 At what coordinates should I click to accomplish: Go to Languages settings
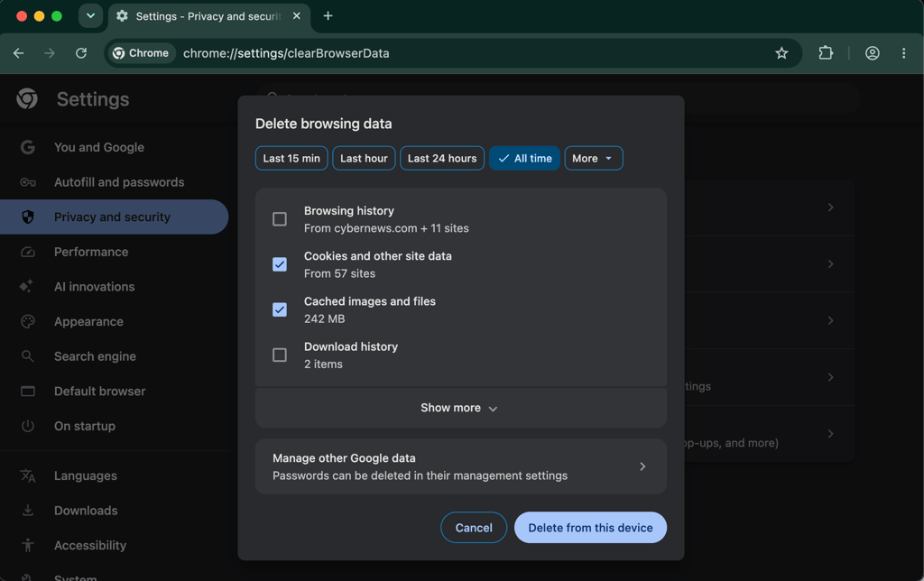click(x=115, y=475)
